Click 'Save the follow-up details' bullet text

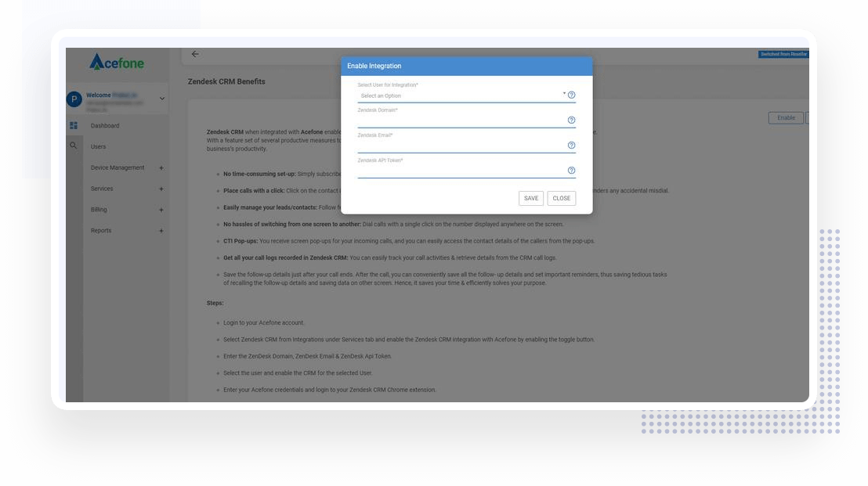445,279
